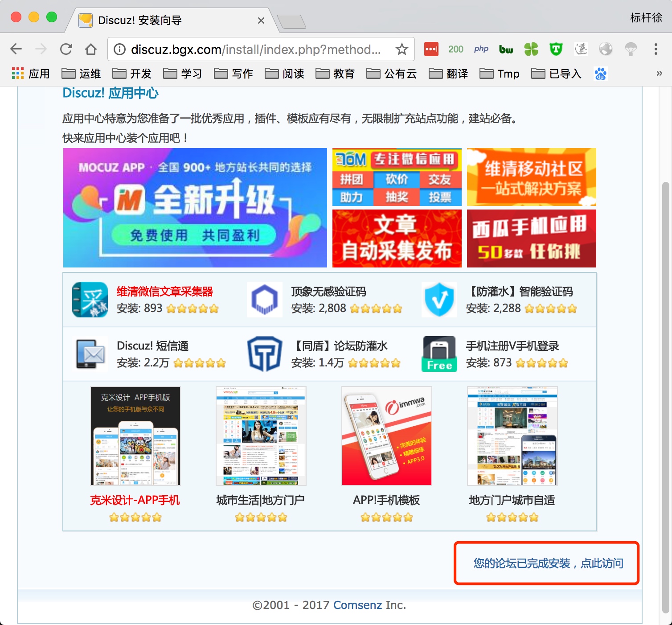This screenshot has width=672, height=625.
Task: Open the php extension icon
Action: coord(481,49)
